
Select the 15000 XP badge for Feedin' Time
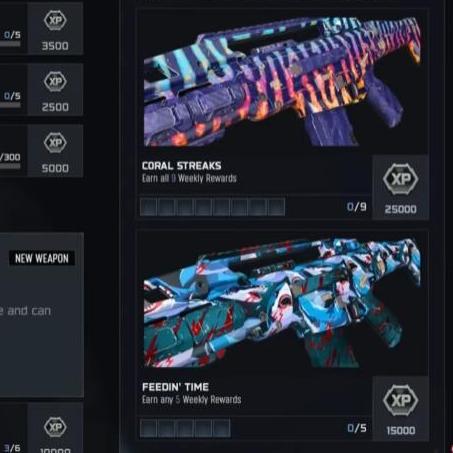point(400,409)
